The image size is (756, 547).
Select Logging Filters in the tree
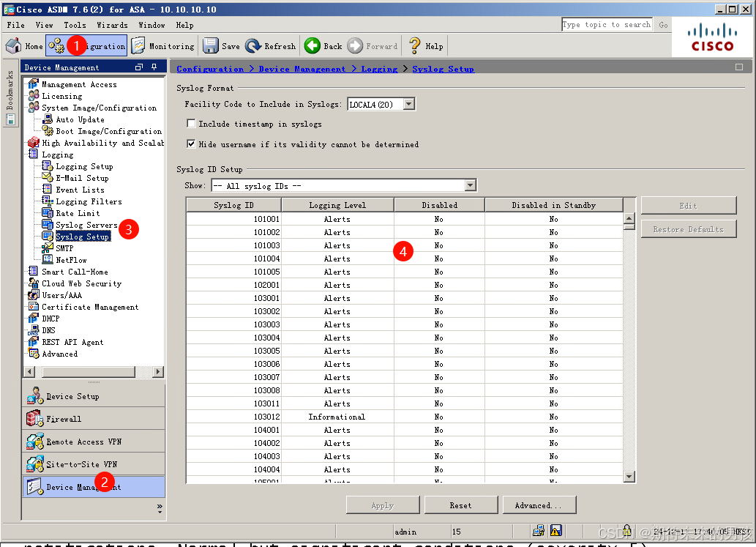89,201
